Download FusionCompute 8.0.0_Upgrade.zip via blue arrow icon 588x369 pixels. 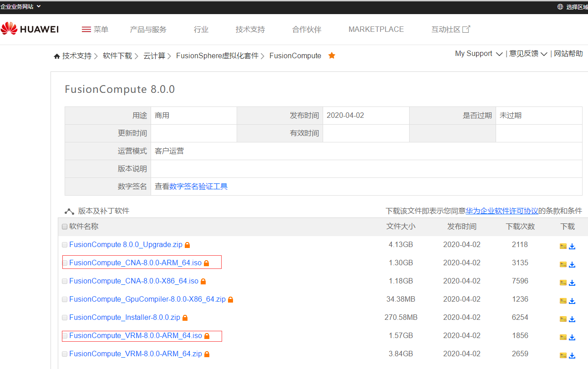click(572, 246)
